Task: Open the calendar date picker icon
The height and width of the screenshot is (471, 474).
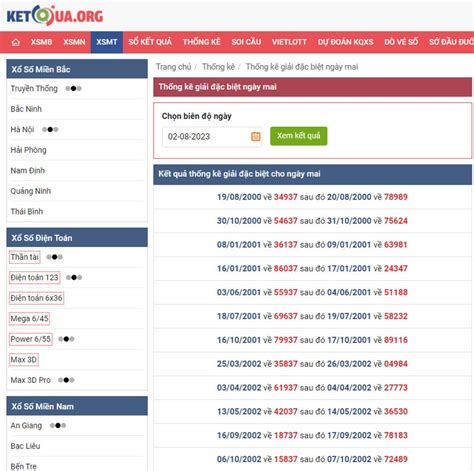Action: coord(256,136)
